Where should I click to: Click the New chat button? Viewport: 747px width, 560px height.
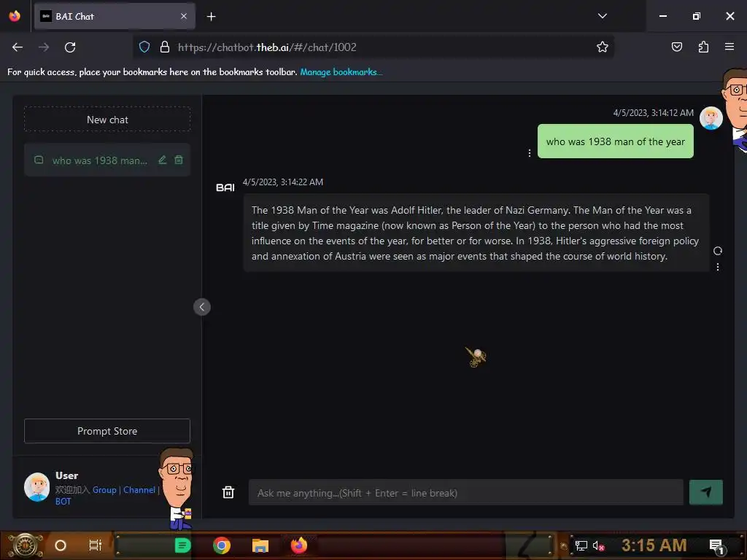point(107,120)
